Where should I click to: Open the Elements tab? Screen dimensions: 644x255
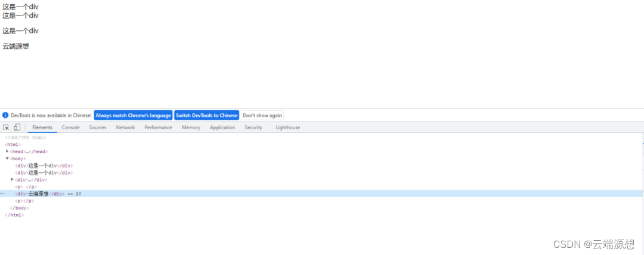pyautogui.click(x=42, y=128)
